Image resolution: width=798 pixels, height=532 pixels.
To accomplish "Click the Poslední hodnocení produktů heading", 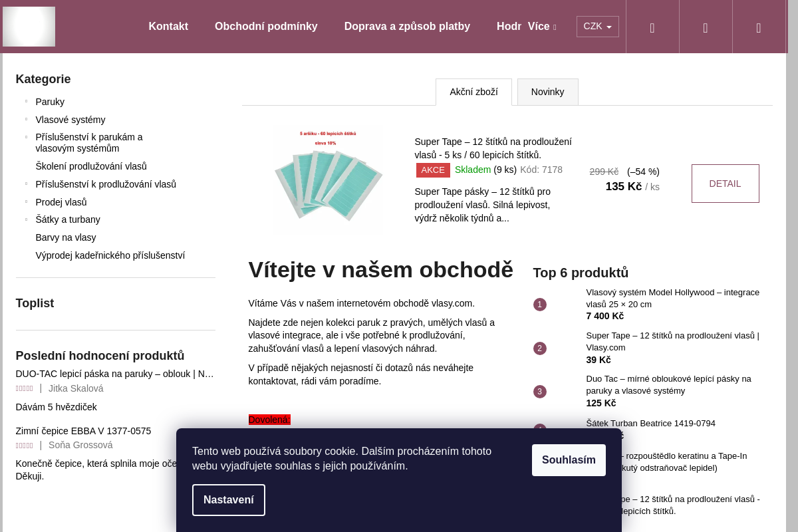I will point(100,356).
